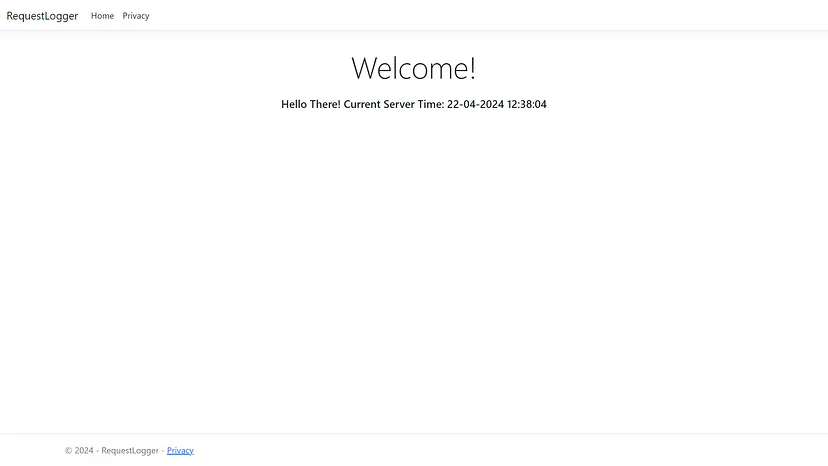The width and height of the screenshot is (828, 466).
Task: Click the © 2024 - RequestLogger footer text
Action: click(111, 451)
